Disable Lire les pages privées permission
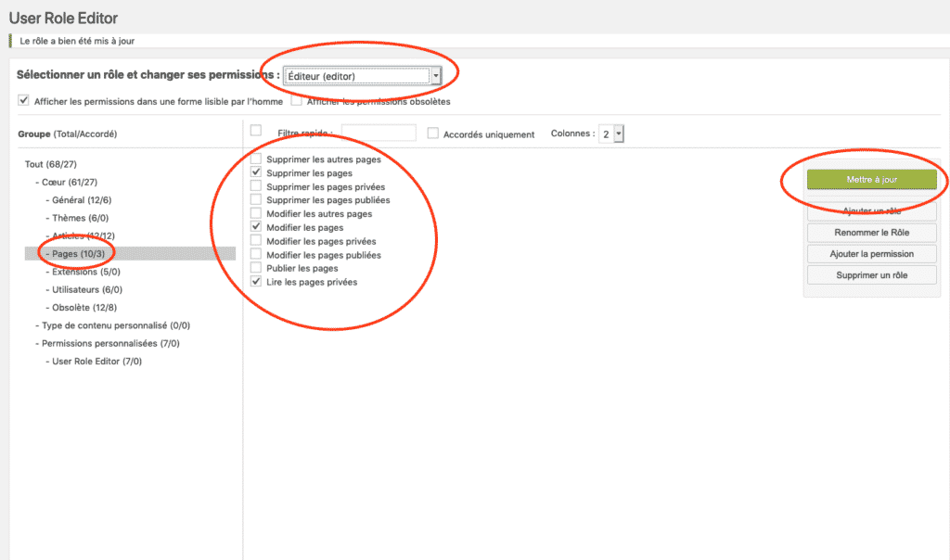 coord(256,281)
